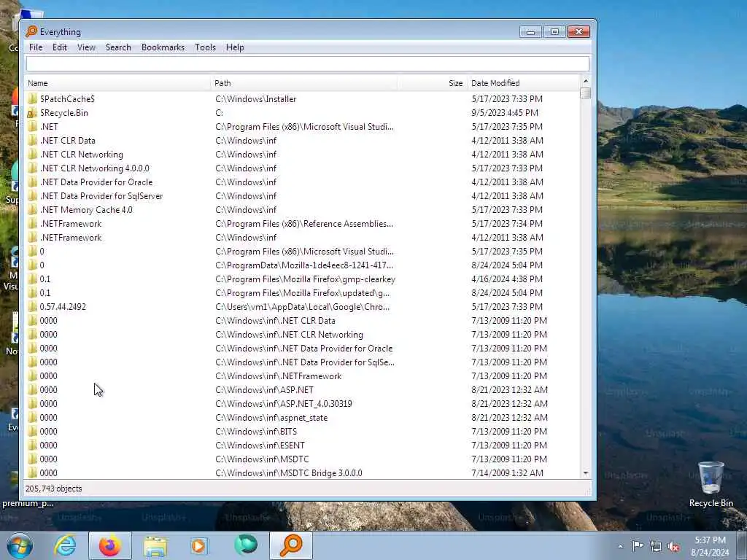Select the .NET Memory Cache 4.0 folder icon
The width and height of the screenshot is (747, 560).
coord(32,209)
